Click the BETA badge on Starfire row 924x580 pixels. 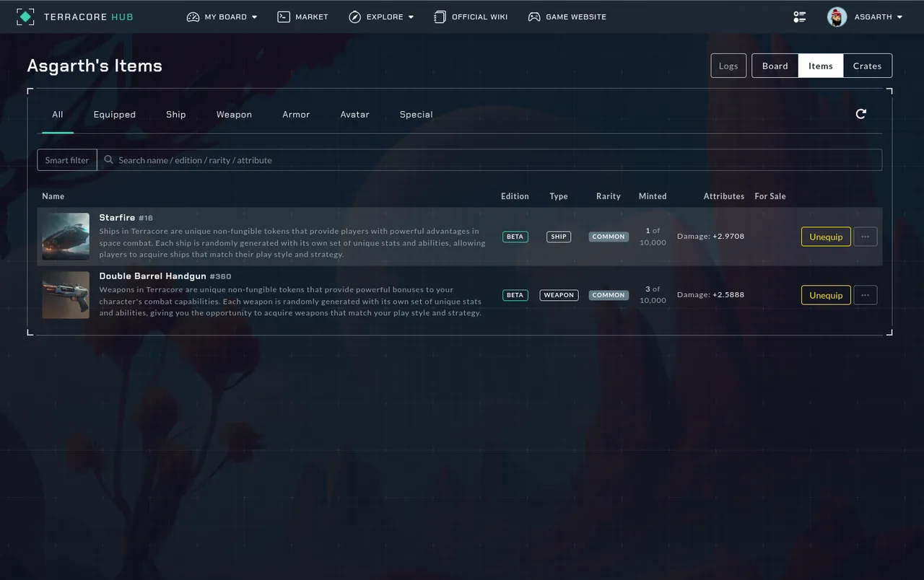click(515, 237)
